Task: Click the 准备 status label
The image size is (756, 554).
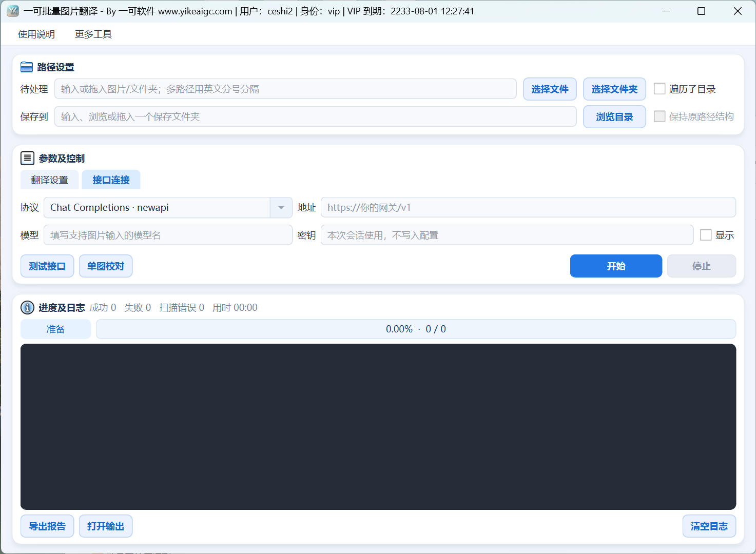Action: [x=55, y=329]
